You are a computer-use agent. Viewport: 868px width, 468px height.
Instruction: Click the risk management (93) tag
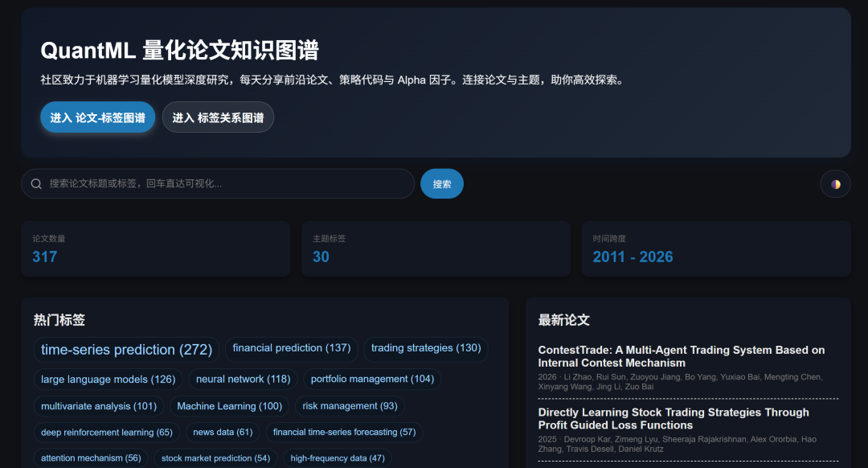[349, 406]
